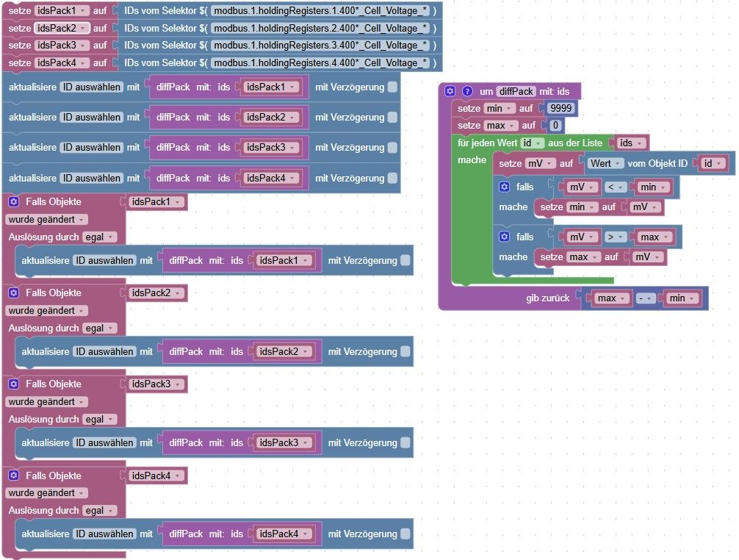Open Auslösung durch egal dropdown of idsPack4 trigger
This screenshot has width=739, height=560.
(x=99, y=511)
